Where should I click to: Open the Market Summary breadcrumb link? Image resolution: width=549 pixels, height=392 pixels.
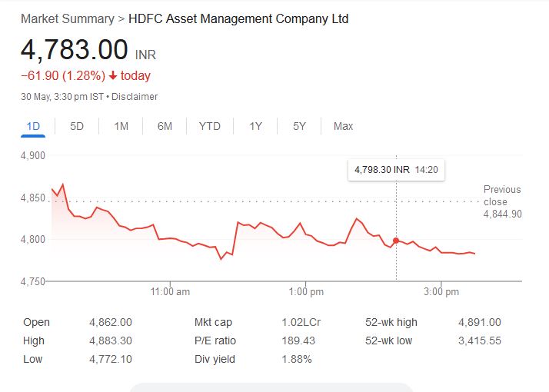pyautogui.click(x=67, y=18)
